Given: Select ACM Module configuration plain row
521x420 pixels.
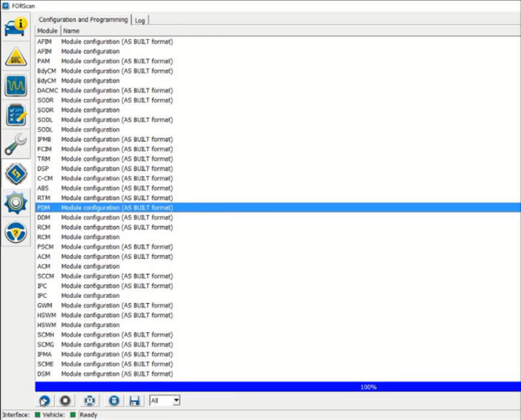Looking at the screenshot, I should pos(278,266).
